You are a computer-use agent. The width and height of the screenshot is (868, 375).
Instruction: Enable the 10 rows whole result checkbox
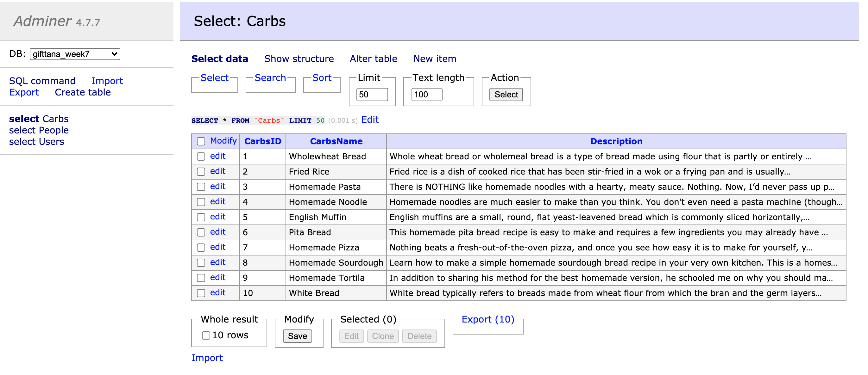click(206, 335)
